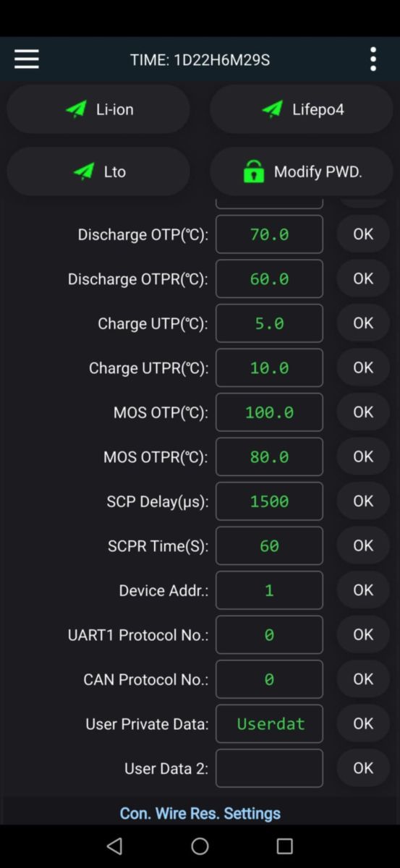Open the hamburger menu icon
Image resolution: width=400 pixels, height=868 pixels.
tap(27, 59)
